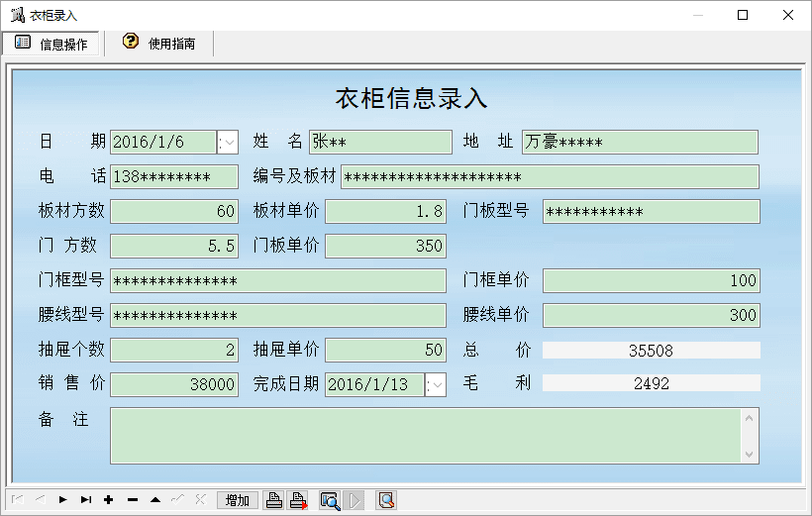Click the X cancel edit icon
This screenshot has width=812, height=516.
pyautogui.click(x=200, y=500)
